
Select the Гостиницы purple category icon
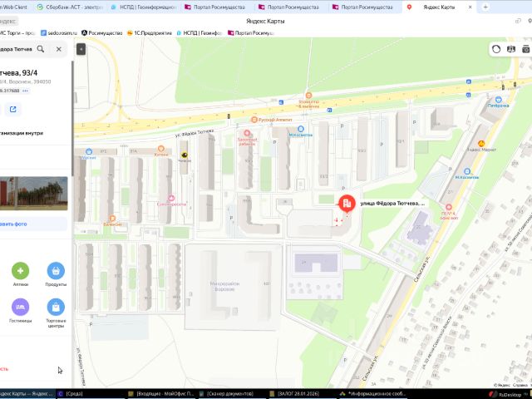20,307
